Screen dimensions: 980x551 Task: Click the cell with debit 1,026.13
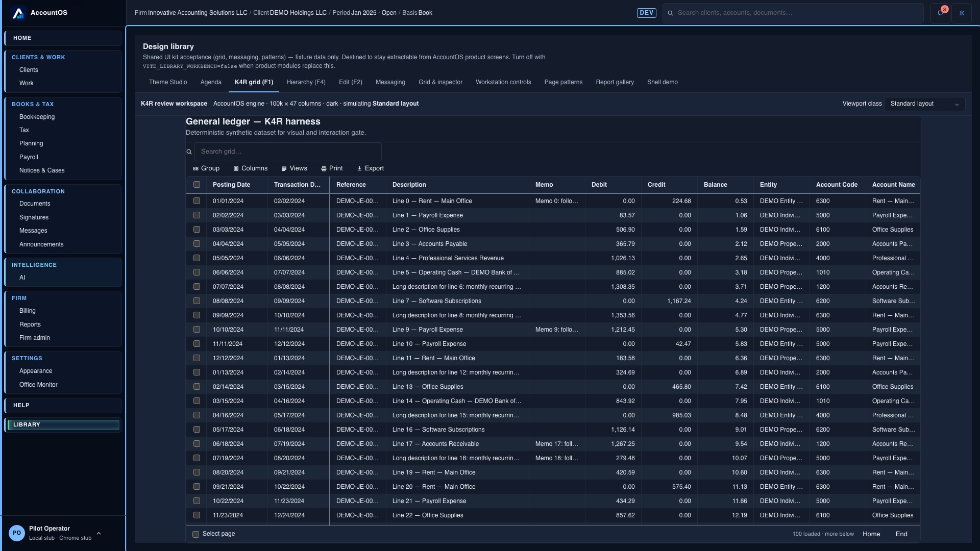(613, 258)
